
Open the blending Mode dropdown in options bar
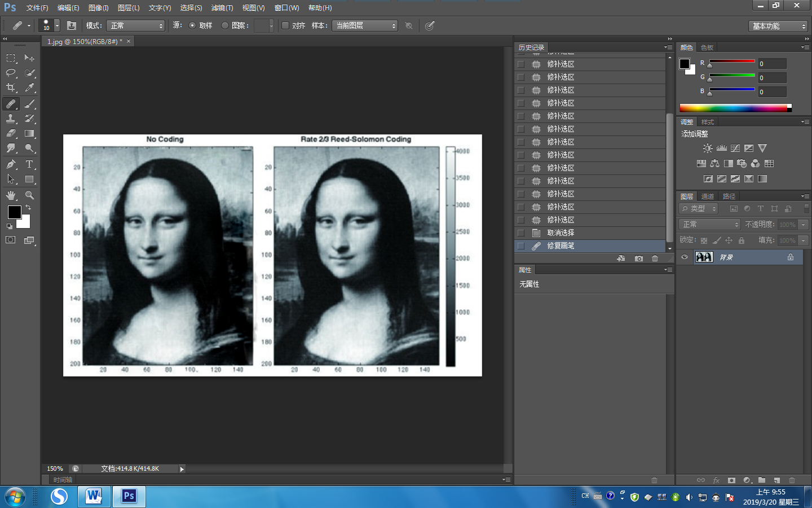click(x=135, y=26)
